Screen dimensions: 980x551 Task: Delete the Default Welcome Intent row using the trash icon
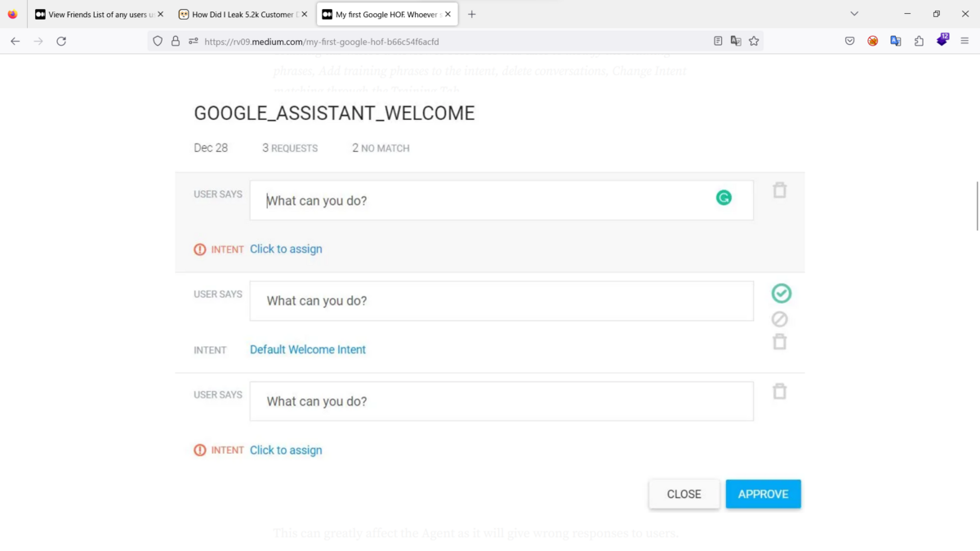point(780,342)
